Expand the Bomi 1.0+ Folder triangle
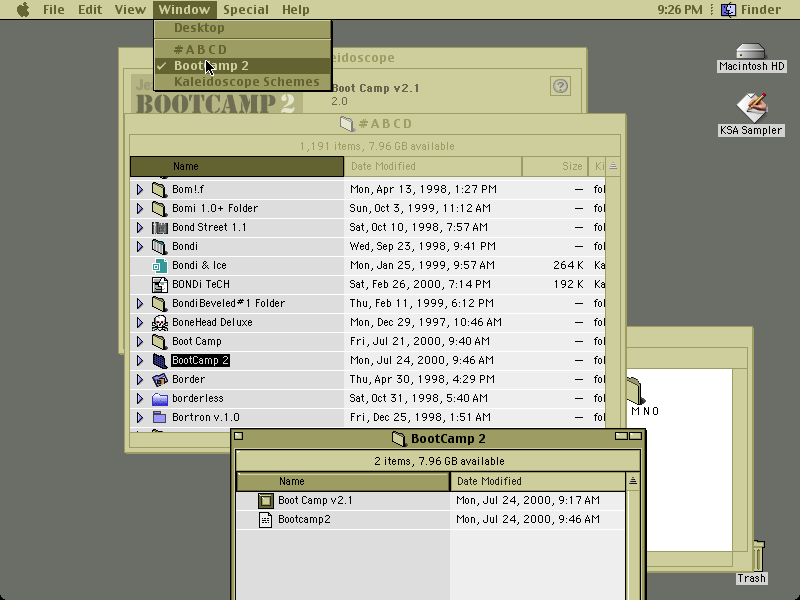The height and width of the screenshot is (600, 800). pos(140,208)
